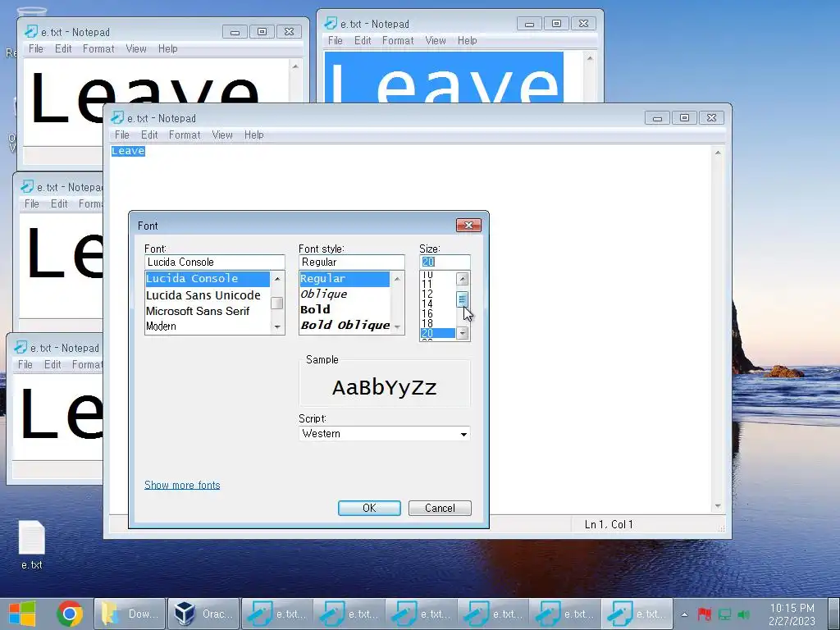Viewport: 840px width, 630px height.
Task: Select Microsoft Sans Serif font
Action: pos(198,311)
